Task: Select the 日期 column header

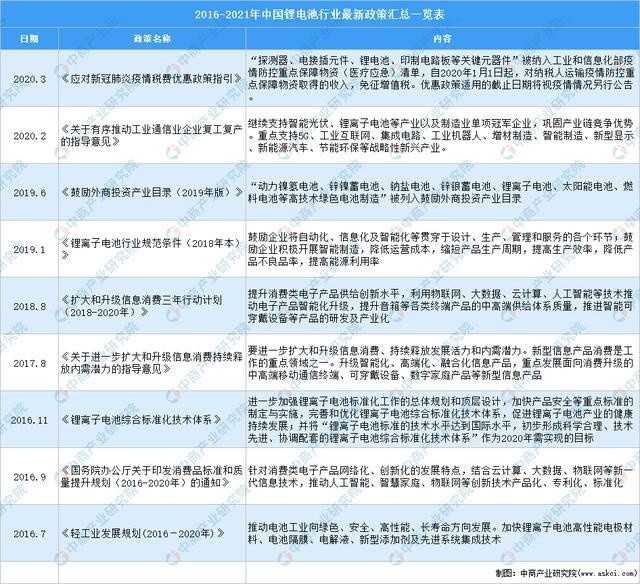Action: pyautogui.click(x=29, y=39)
